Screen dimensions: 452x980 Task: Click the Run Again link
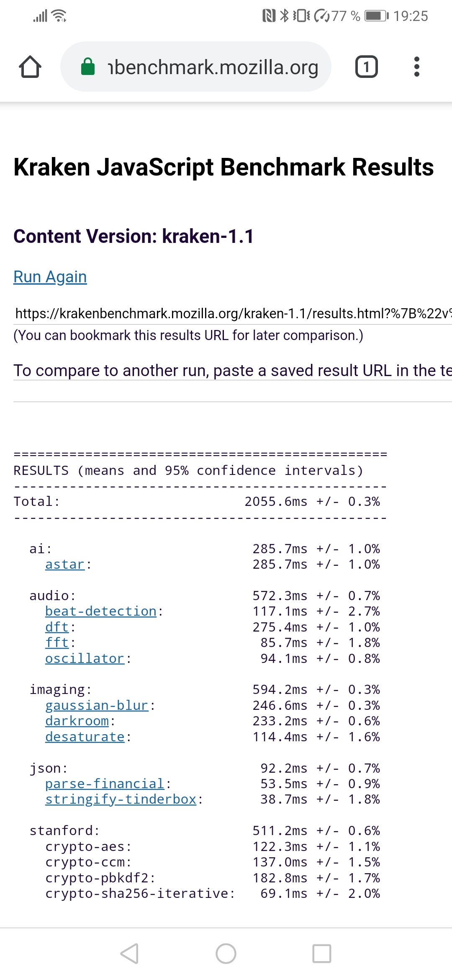50,277
